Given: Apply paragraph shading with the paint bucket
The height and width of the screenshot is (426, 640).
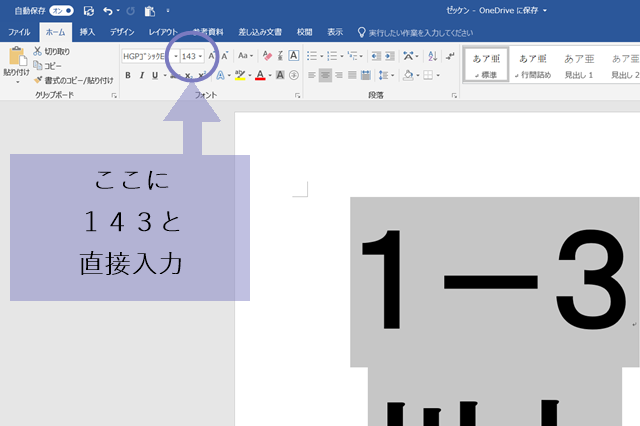Looking at the screenshot, I should 408,75.
